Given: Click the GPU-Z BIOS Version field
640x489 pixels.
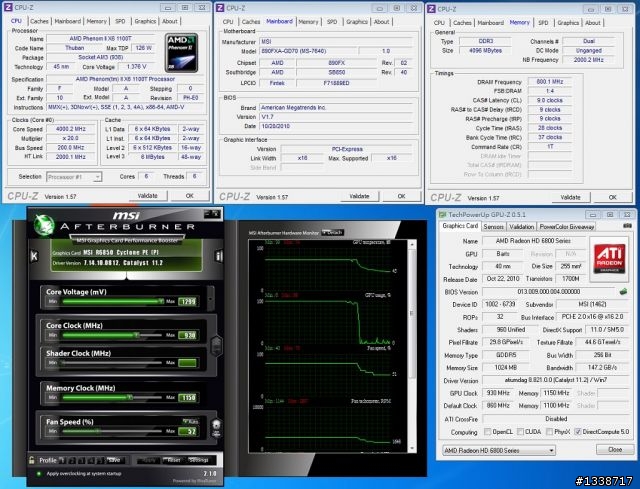Looking at the screenshot, I should coord(549,292).
